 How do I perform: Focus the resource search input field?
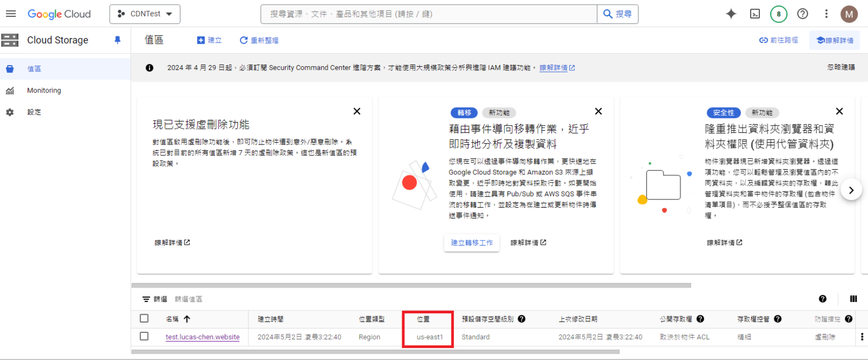[428, 14]
